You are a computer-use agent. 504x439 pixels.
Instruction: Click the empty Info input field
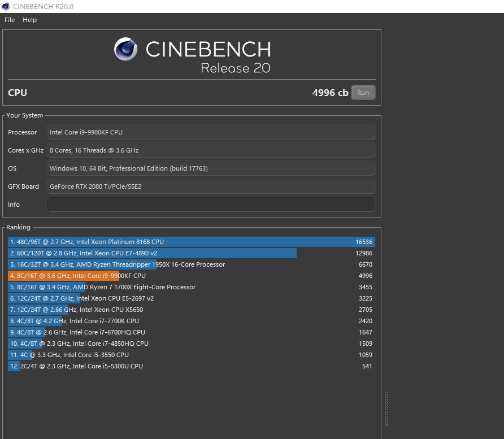point(211,205)
